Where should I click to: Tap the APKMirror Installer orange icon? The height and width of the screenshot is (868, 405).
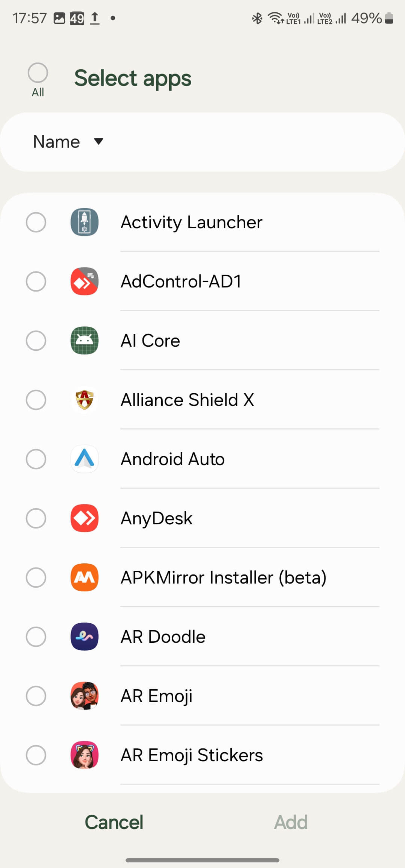tap(84, 577)
